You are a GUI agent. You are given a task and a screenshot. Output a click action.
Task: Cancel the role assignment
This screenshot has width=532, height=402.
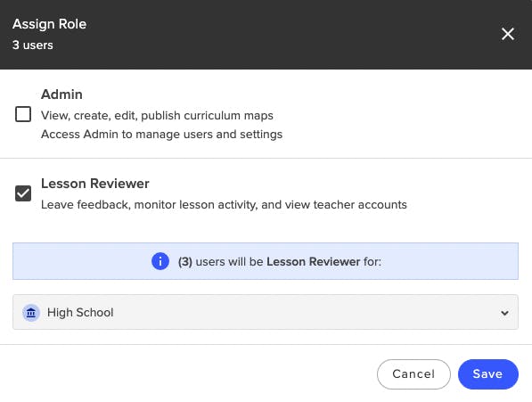coord(413,374)
